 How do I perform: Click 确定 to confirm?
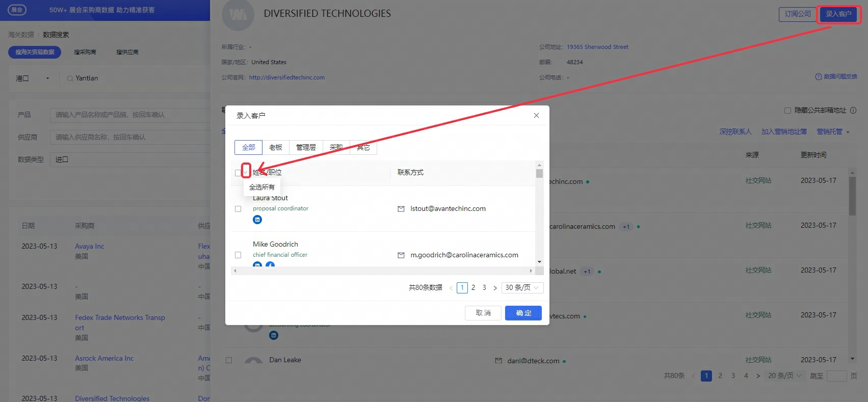tap(523, 313)
